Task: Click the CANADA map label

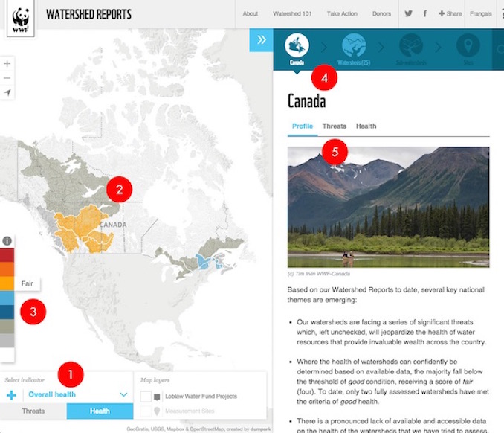Action: point(113,225)
